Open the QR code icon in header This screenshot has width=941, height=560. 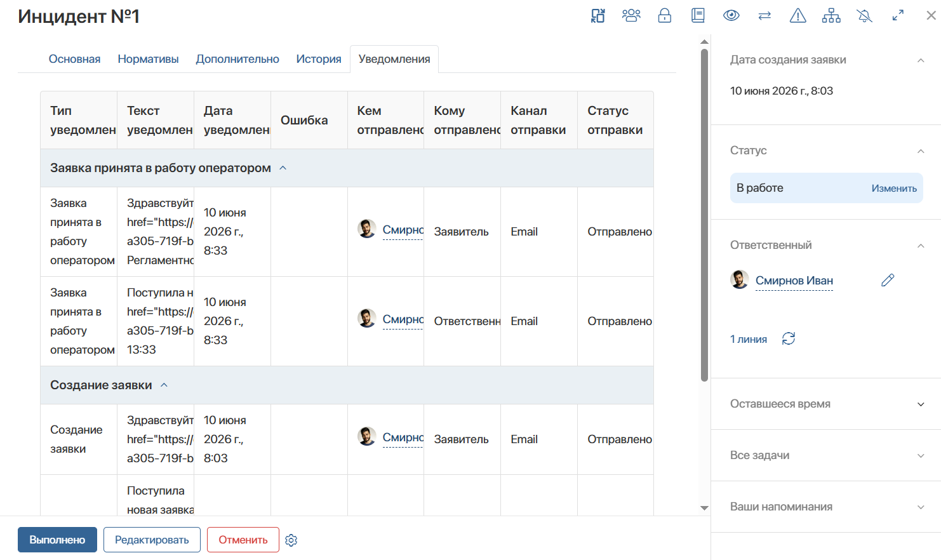coord(598,16)
